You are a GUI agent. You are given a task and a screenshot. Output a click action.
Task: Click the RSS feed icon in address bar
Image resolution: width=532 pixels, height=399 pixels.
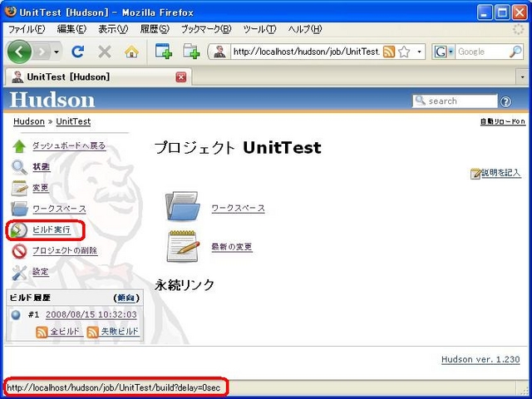tap(389, 52)
